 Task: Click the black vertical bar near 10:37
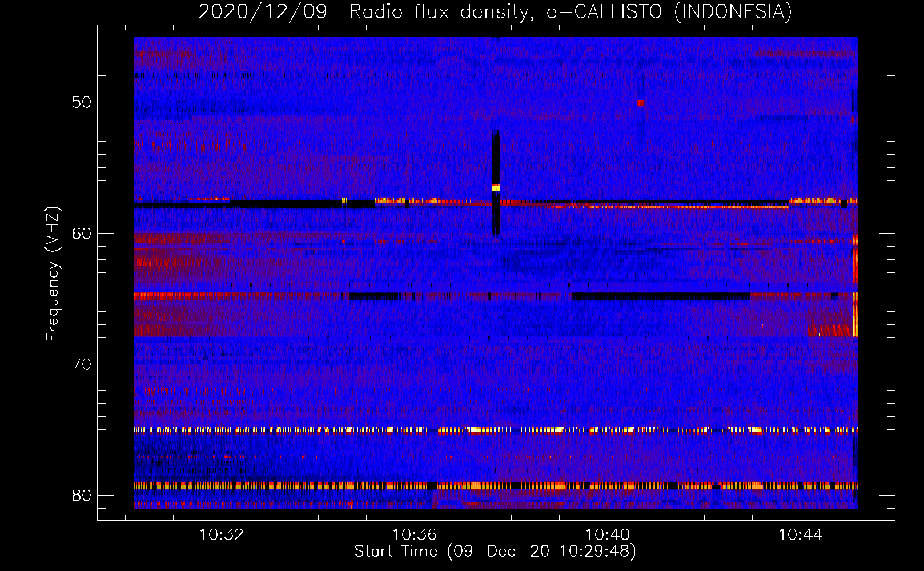click(496, 183)
